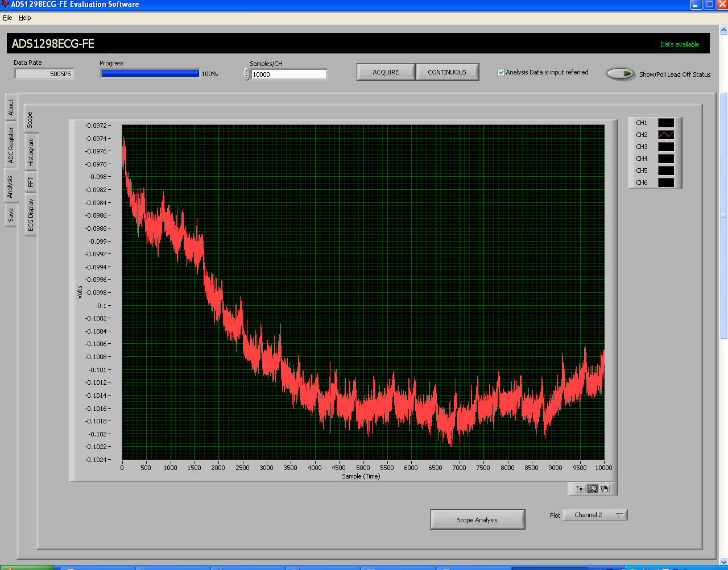Select the pan hand tool in graph palette
The height and width of the screenshot is (570, 728).
tap(605, 489)
